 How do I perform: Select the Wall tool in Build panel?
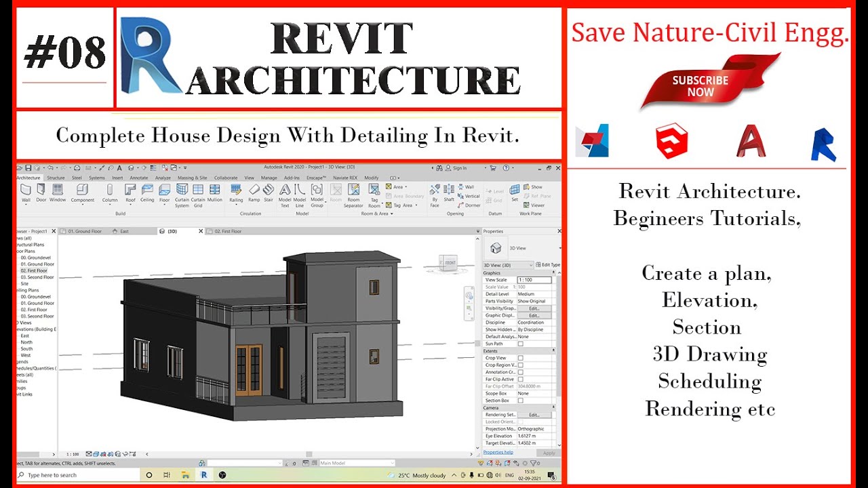[26, 192]
